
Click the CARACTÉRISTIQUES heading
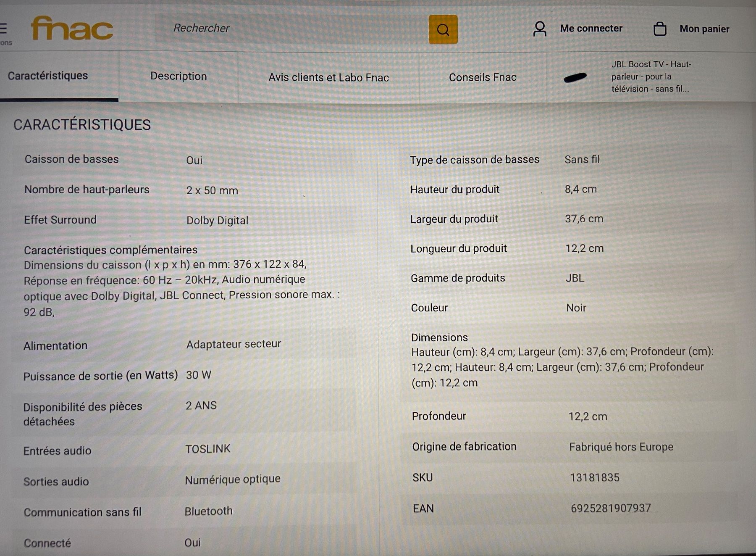82,125
